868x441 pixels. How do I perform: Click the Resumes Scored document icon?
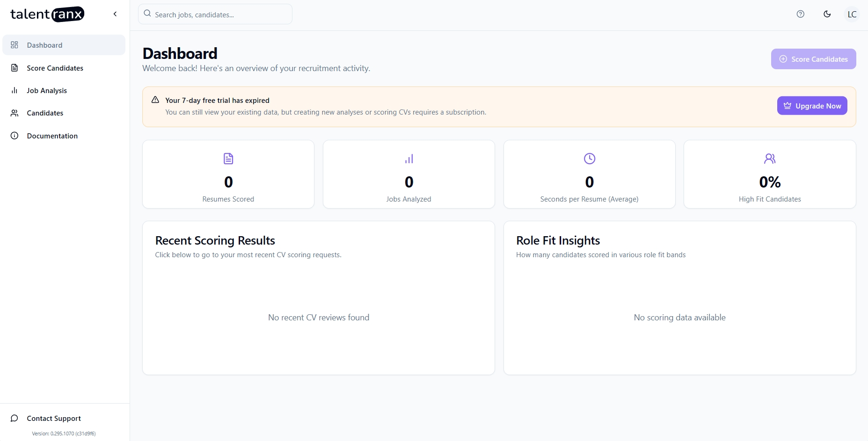pos(228,159)
